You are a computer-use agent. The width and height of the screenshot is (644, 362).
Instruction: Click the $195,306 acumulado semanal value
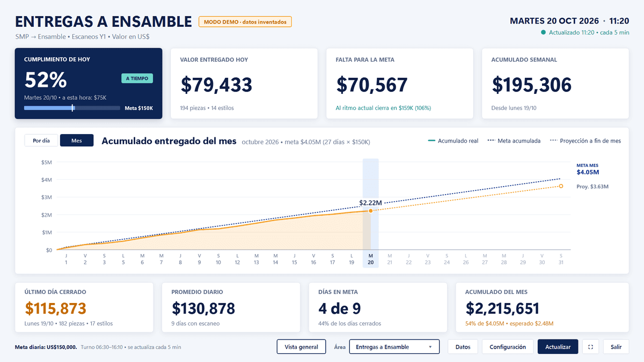pos(532,85)
